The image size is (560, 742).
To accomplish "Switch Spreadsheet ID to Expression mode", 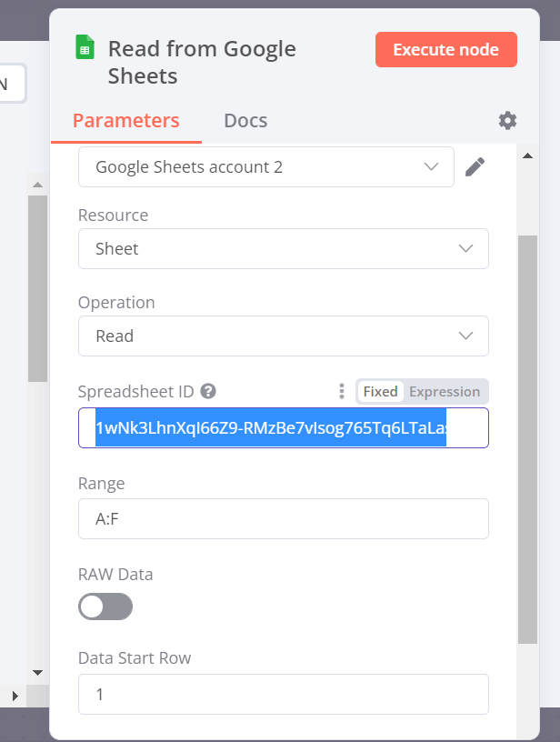I will [445, 391].
